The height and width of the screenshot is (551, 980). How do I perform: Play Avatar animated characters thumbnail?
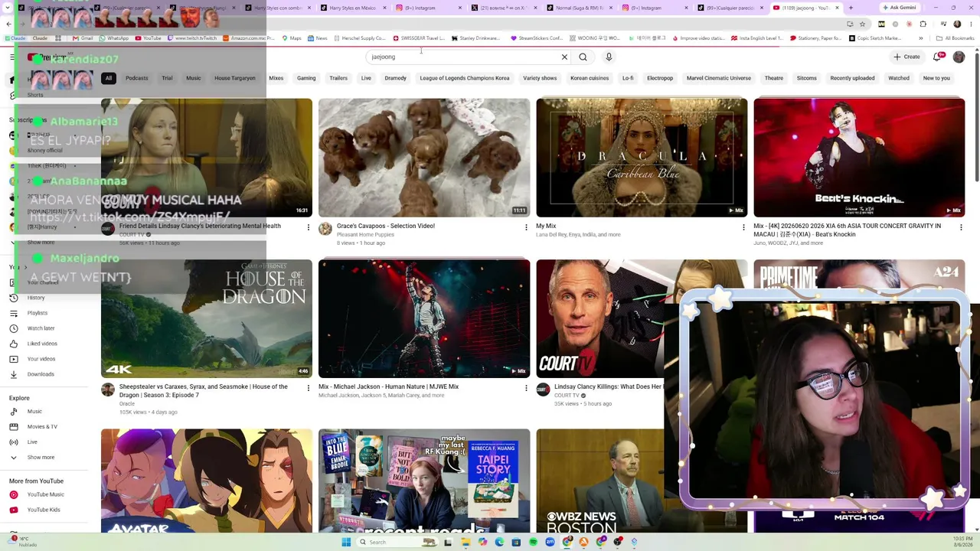click(x=207, y=481)
